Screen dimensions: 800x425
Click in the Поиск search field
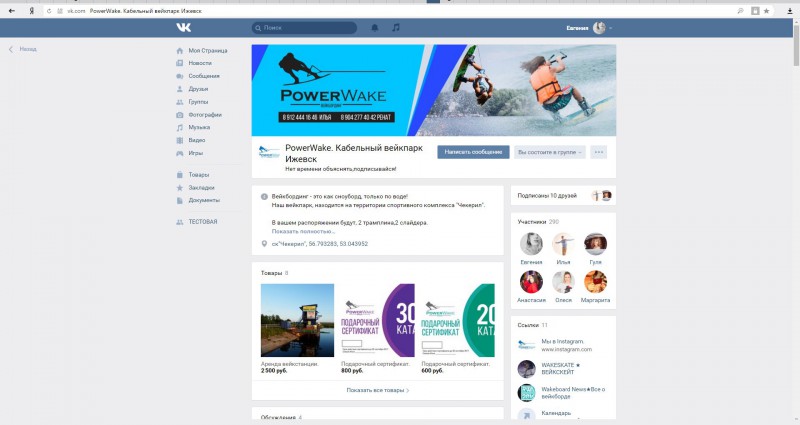[305, 28]
